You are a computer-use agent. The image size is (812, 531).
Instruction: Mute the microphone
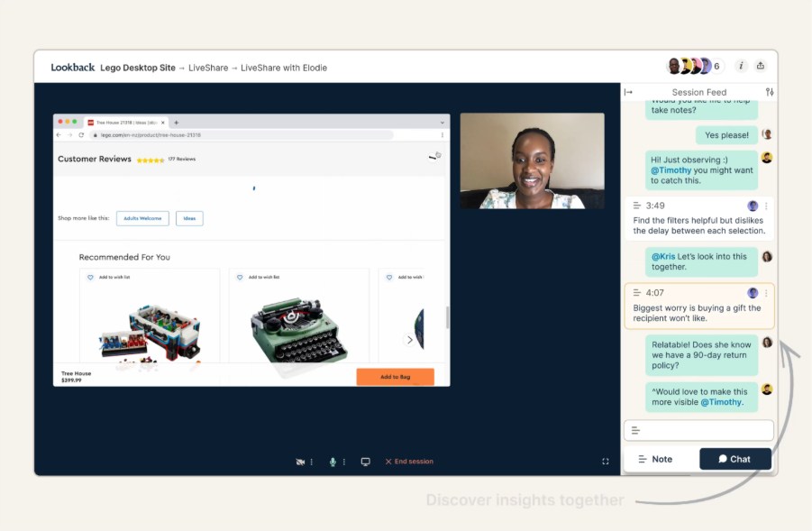coord(333,462)
